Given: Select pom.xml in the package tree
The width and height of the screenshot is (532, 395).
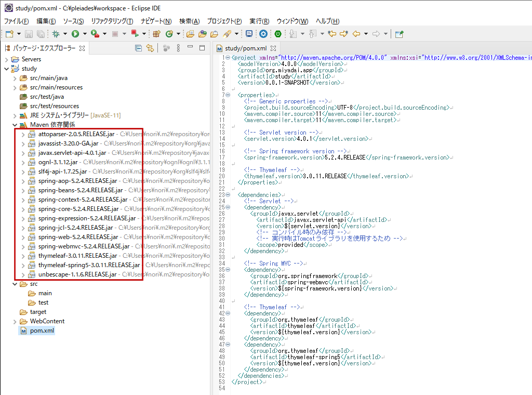Looking at the screenshot, I should coord(42,331).
